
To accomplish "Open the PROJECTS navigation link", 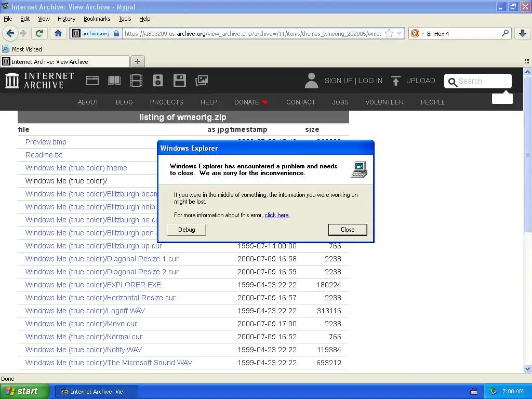I will coord(167,102).
